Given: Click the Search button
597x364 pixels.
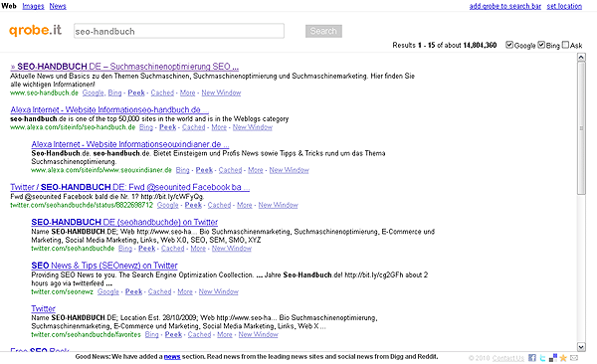Looking at the screenshot, I should (x=323, y=31).
